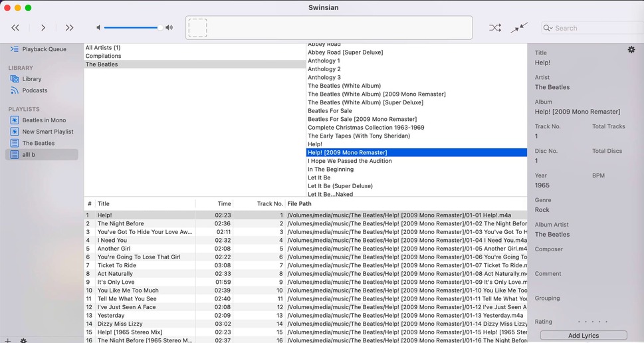Image resolution: width=644 pixels, height=343 pixels.
Task: Select album Anthology 2
Action: (x=417, y=69)
